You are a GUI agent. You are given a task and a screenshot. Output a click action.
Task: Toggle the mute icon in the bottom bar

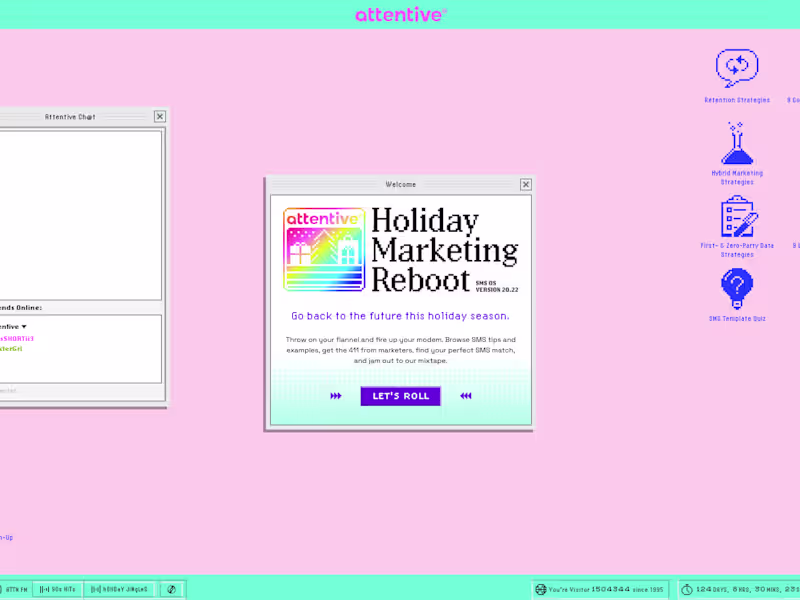point(172,589)
